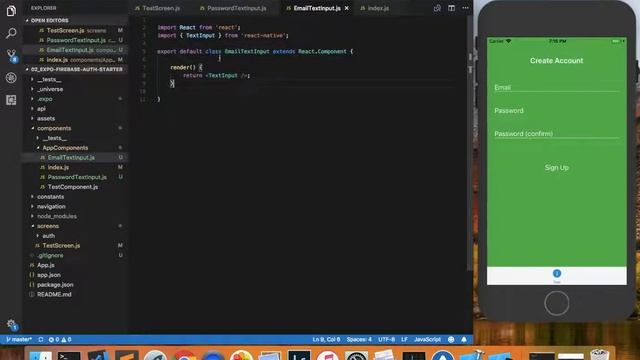Open the errors and warnings count
The image size is (640, 360).
[x=60, y=340]
